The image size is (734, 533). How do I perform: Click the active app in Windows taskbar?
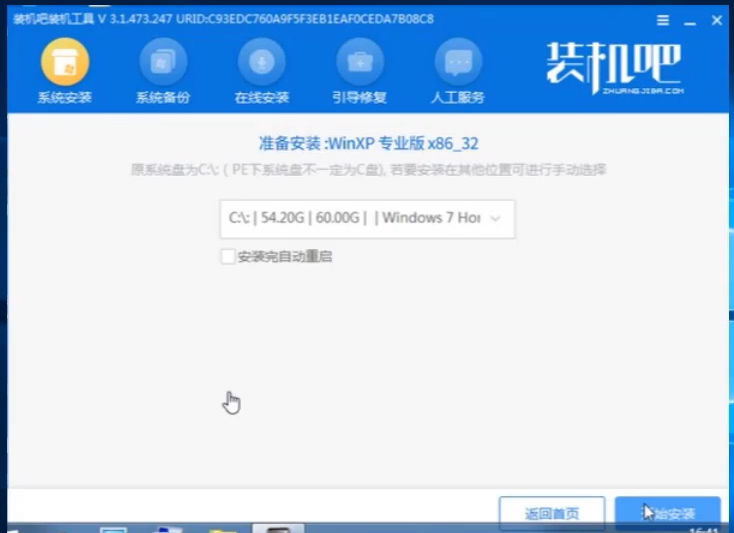pos(278,528)
